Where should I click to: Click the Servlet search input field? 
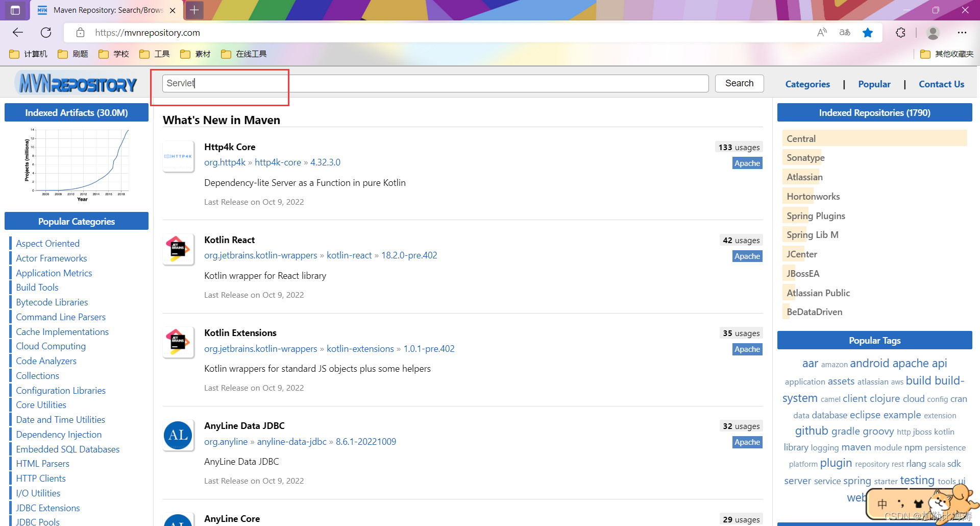(435, 83)
